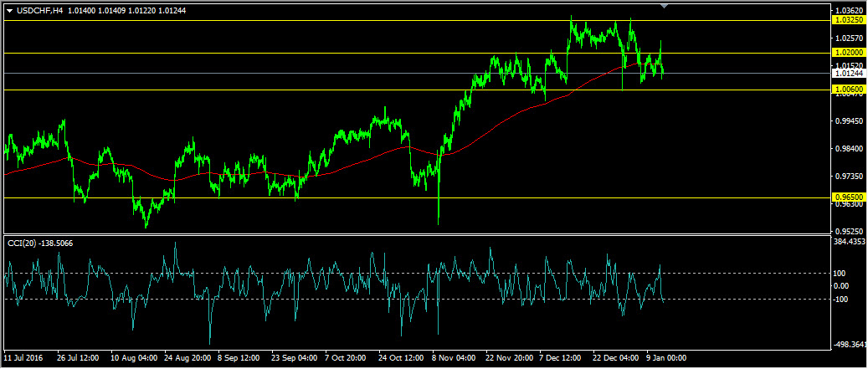
Task: Click the 9 Jan 00:00 date label
Action: click(x=667, y=358)
